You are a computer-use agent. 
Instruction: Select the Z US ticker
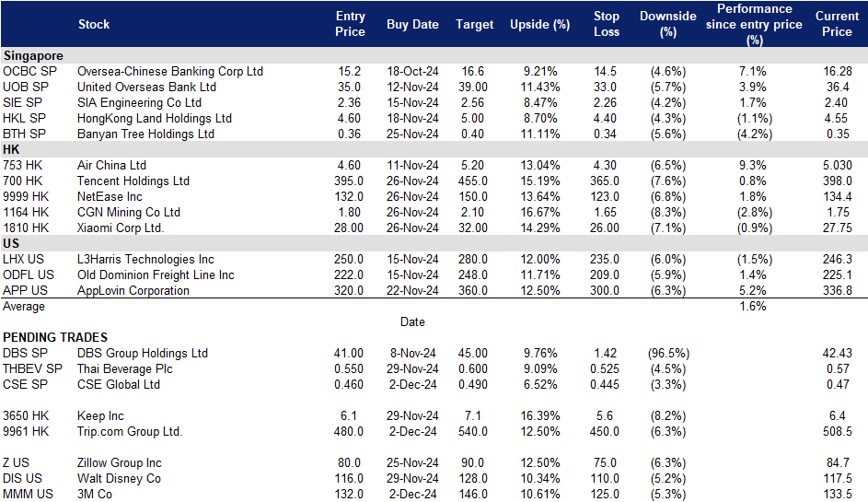[16, 462]
